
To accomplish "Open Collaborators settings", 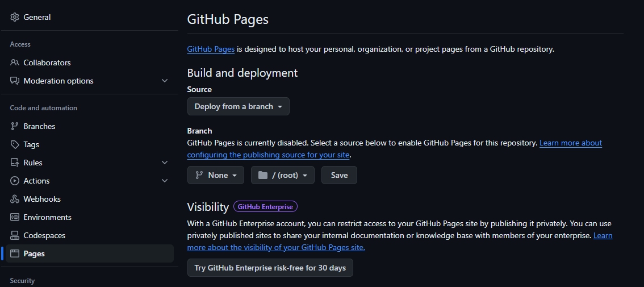I will click(90, 63).
